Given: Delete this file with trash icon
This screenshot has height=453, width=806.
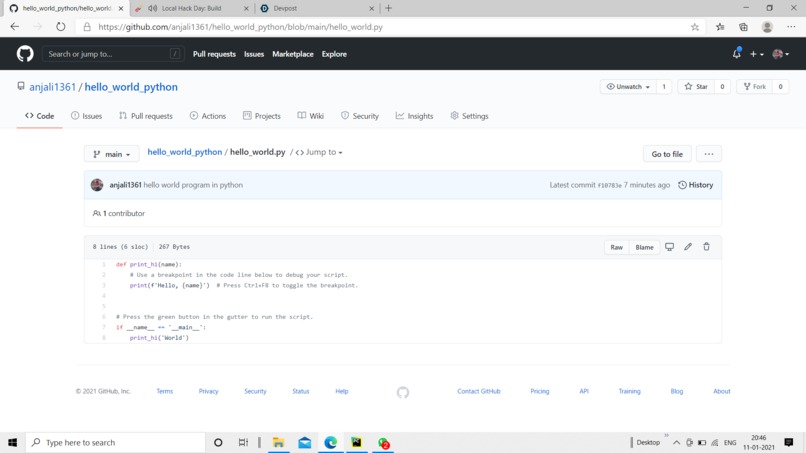Looking at the screenshot, I should 706,247.
